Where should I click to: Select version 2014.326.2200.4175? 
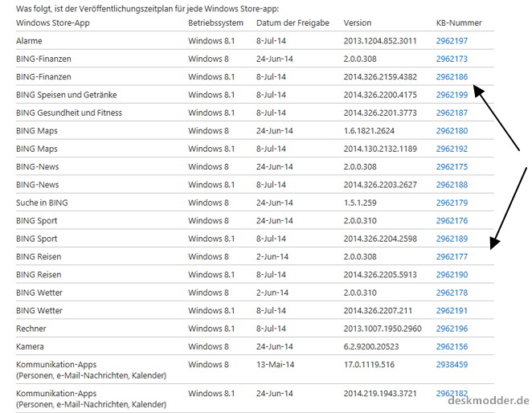pyautogui.click(x=380, y=95)
